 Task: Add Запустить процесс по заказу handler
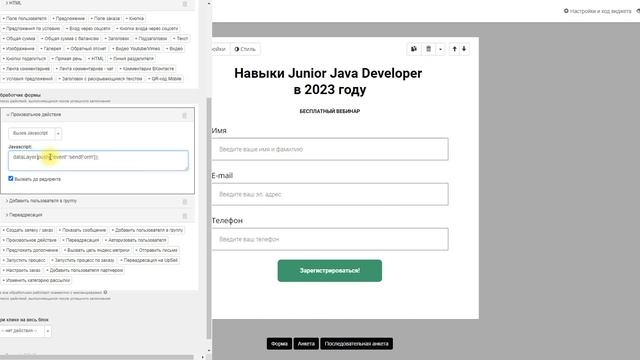[x=82, y=260]
